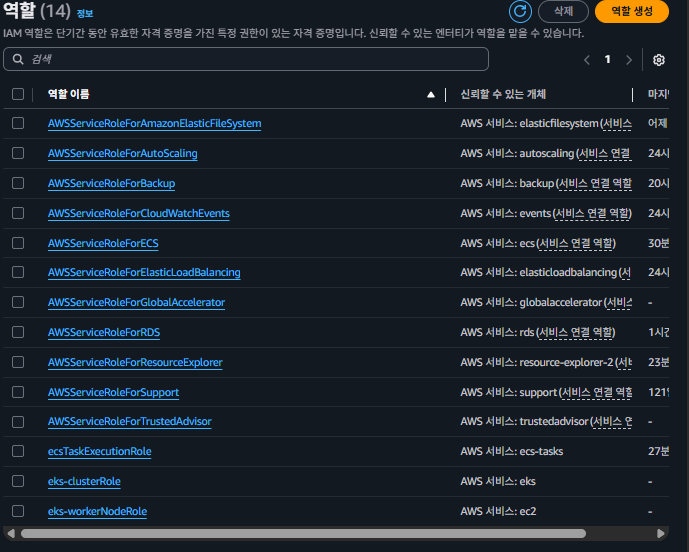Refresh the roles list
689x552 pixels.
[520, 11]
